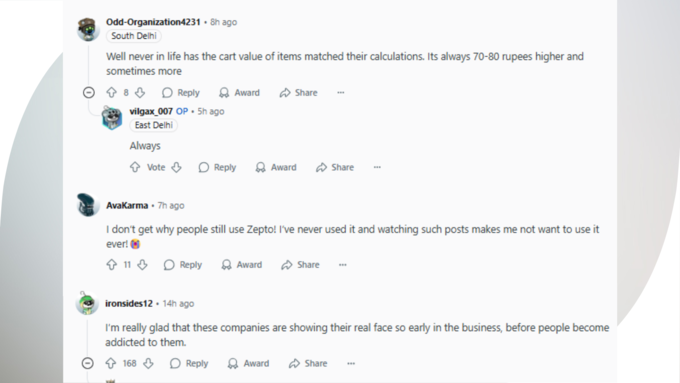Collapse Odd-Organization4231's comment thread
Screen dimensions: 680x383
tap(88, 92)
